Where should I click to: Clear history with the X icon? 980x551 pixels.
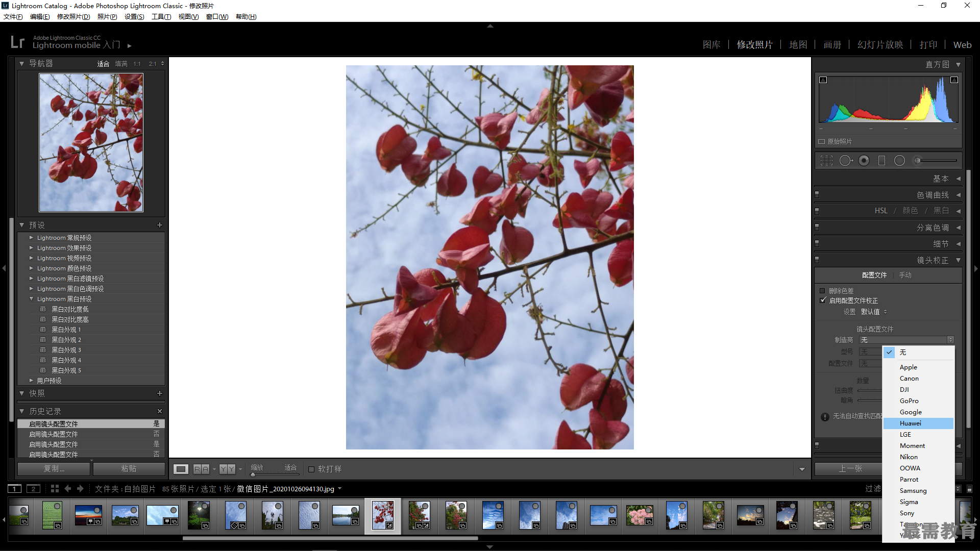click(160, 411)
